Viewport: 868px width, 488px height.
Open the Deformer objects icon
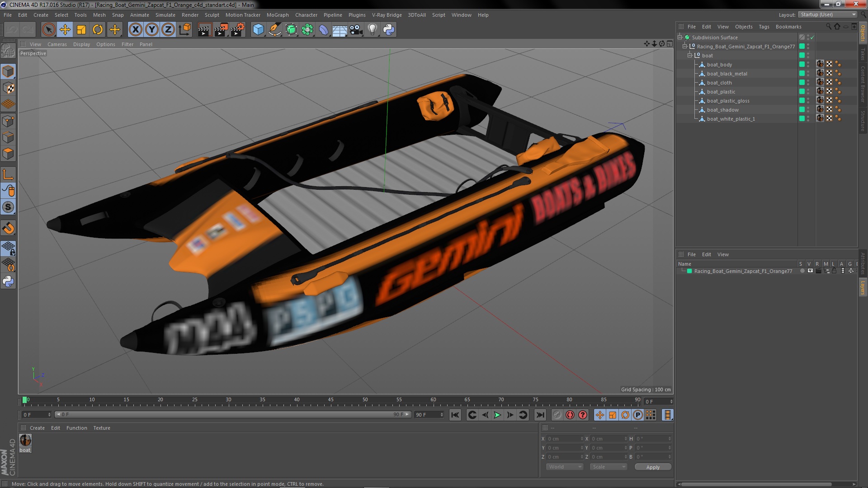(324, 30)
